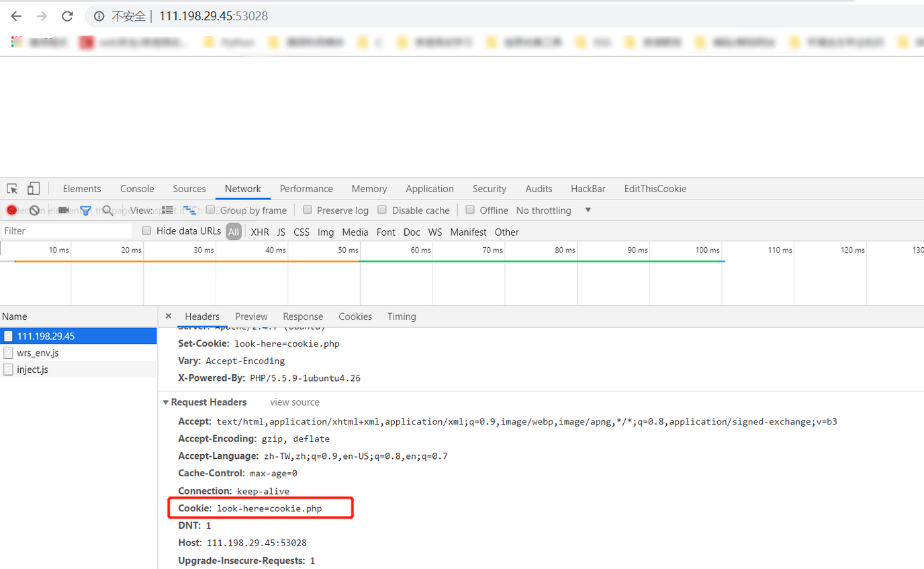Select the All request type filter
Image resolution: width=924 pixels, height=569 pixels.
[233, 232]
